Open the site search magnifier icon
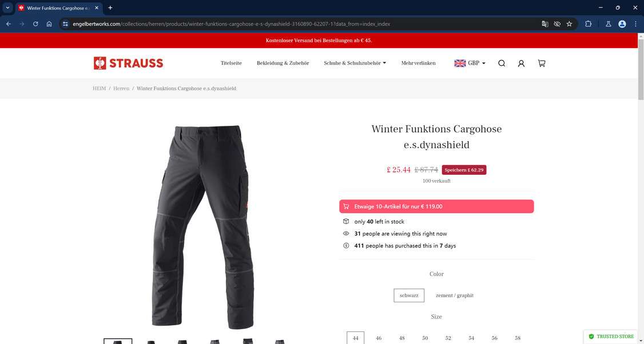 [502, 63]
